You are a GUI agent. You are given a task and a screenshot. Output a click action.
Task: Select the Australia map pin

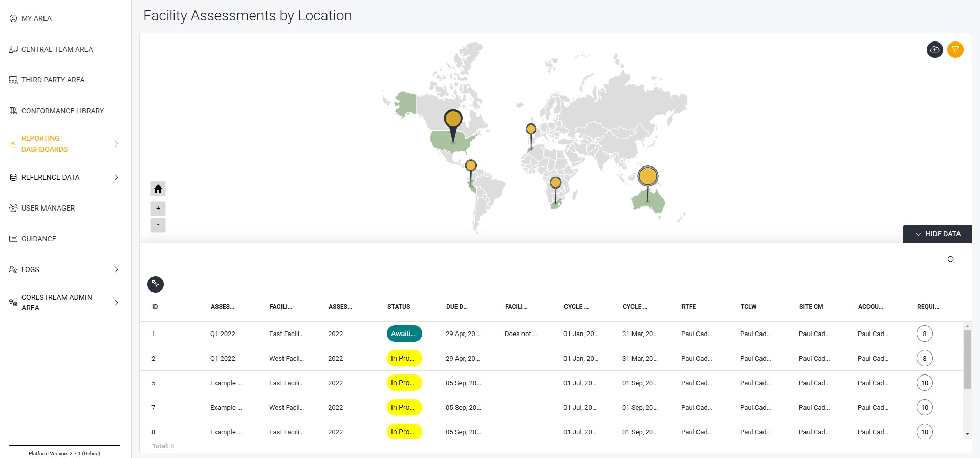pyautogui.click(x=647, y=177)
